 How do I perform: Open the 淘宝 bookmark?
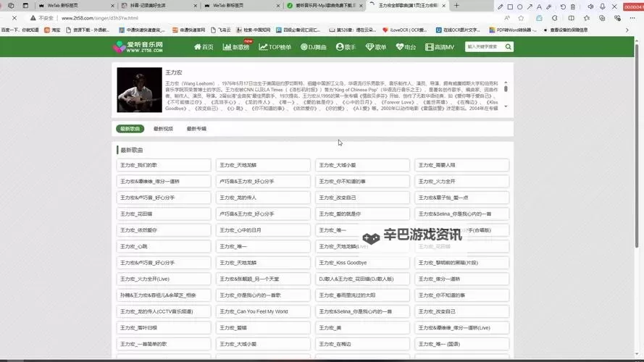click(53, 30)
